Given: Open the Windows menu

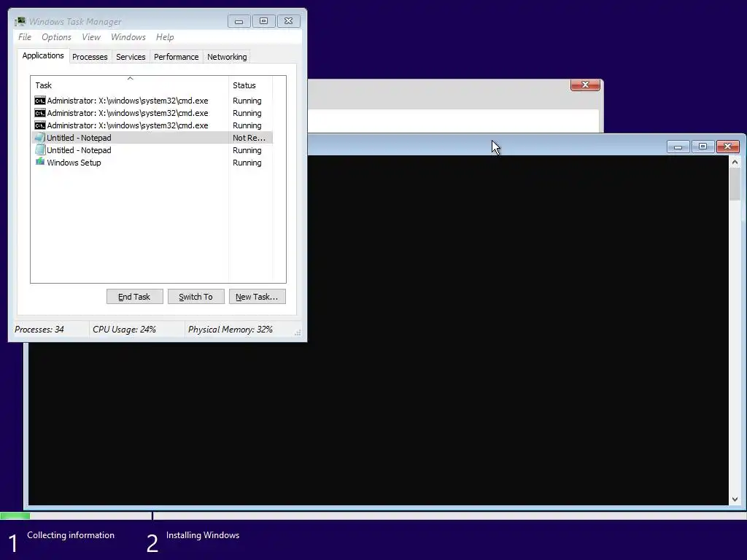Looking at the screenshot, I should [128, 37].
